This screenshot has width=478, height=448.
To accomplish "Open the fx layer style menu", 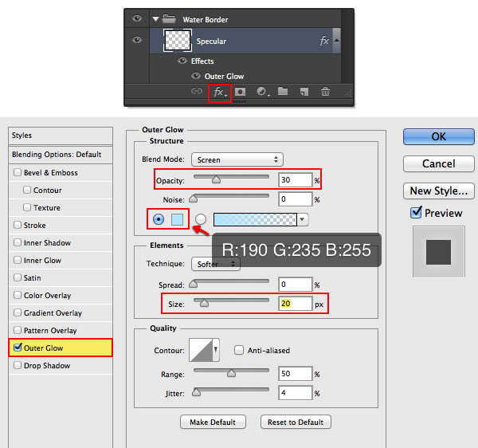I will 220,92.
